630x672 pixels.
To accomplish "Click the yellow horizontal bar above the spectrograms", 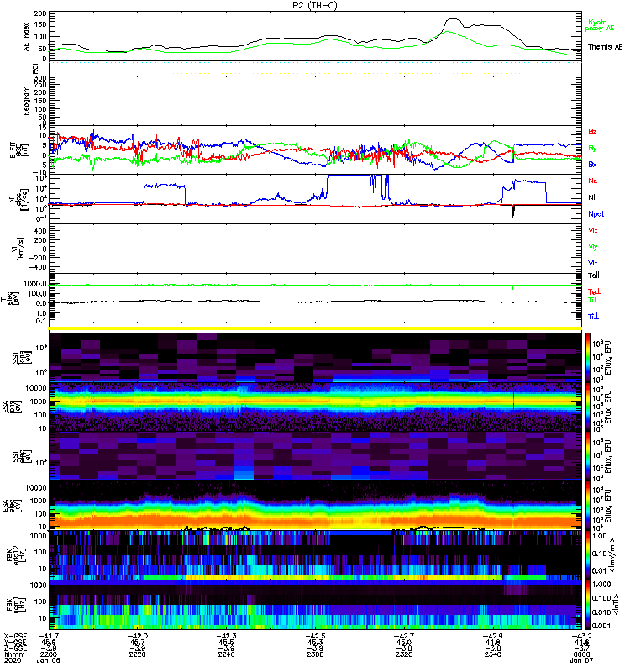I will 316,328.
